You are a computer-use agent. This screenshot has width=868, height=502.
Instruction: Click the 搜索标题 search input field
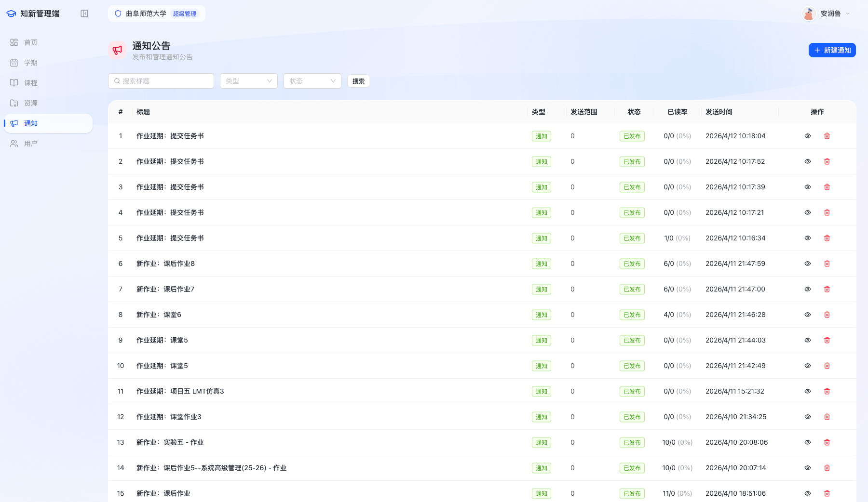pos(161,81)
